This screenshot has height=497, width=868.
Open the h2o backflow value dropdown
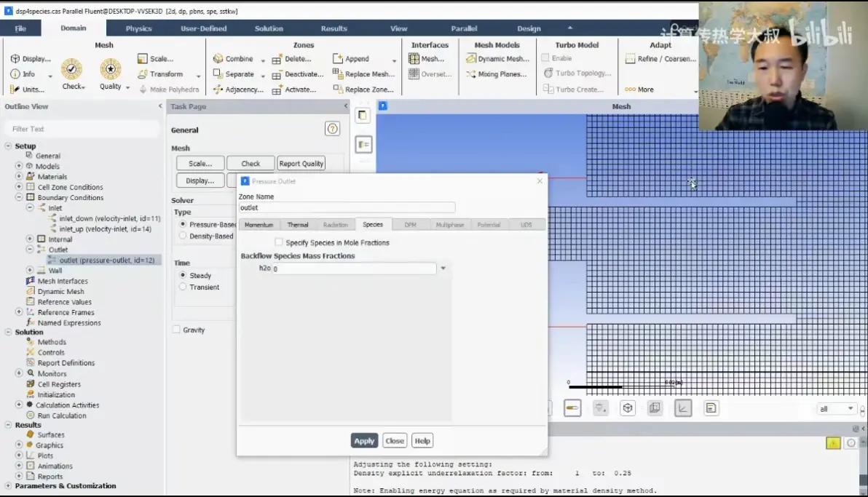tap(443, 269)
